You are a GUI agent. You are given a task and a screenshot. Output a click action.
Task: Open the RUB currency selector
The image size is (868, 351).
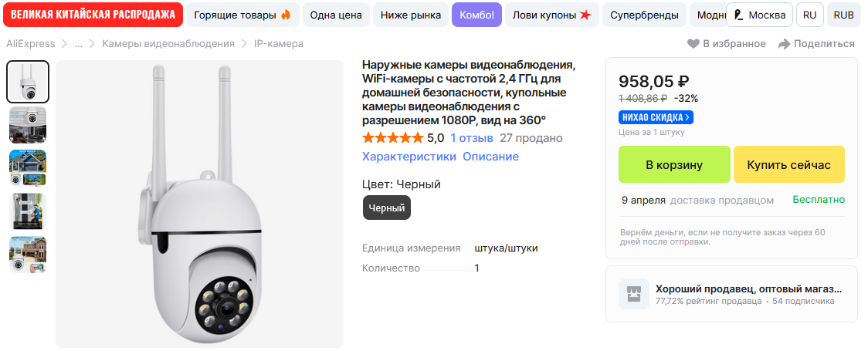[843, 15]
